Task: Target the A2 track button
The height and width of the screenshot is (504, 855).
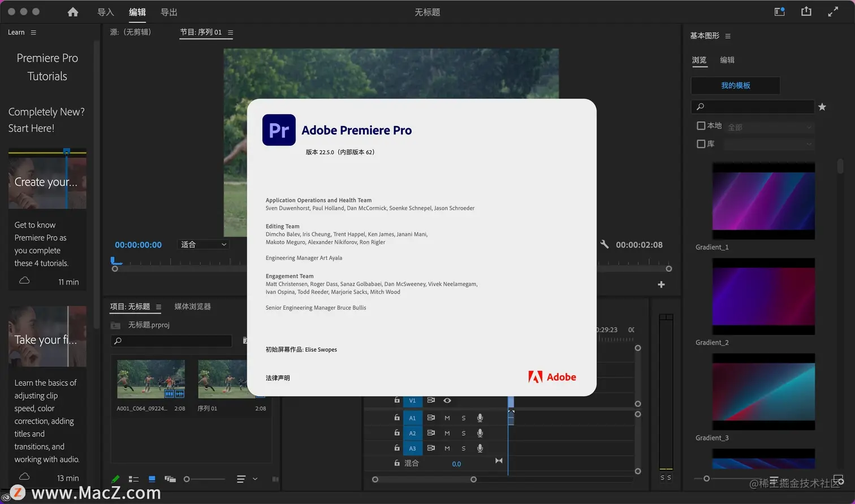Action: click(x=412, y=433)
